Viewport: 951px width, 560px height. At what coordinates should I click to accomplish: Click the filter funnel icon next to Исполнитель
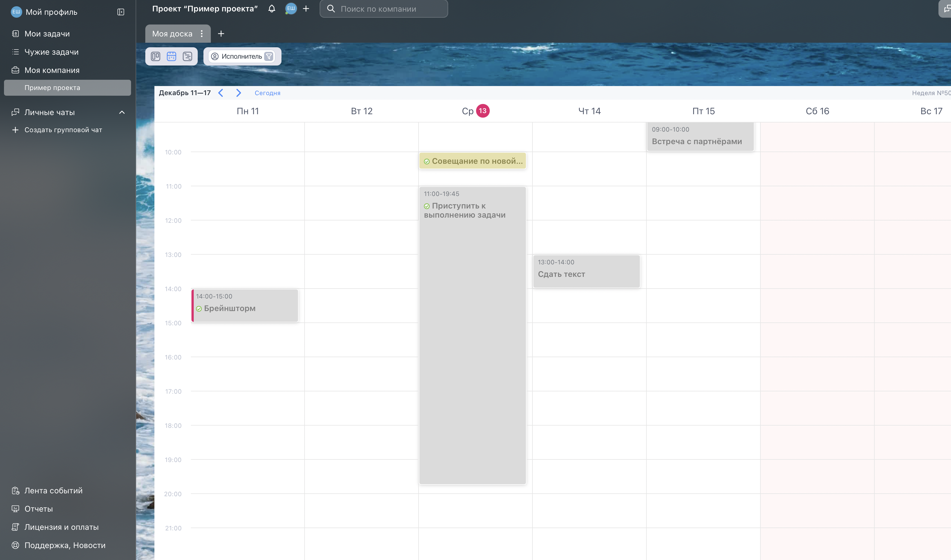(x=269, y=56)
